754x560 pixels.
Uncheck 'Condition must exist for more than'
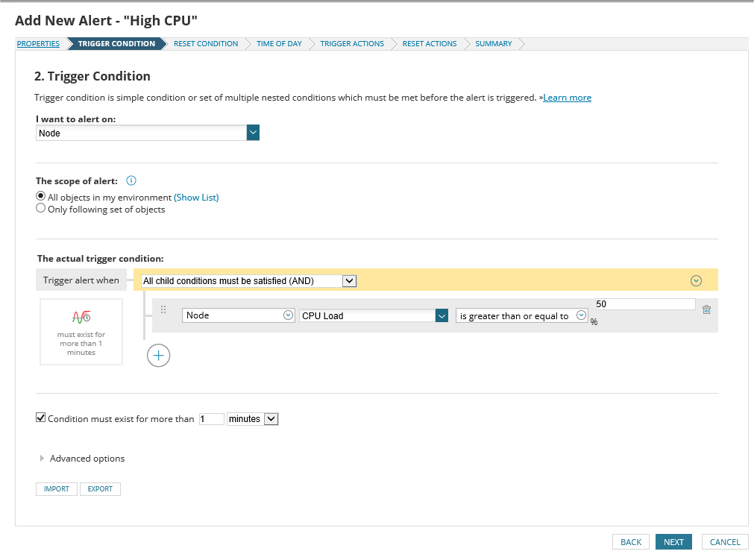pos(40,417)
